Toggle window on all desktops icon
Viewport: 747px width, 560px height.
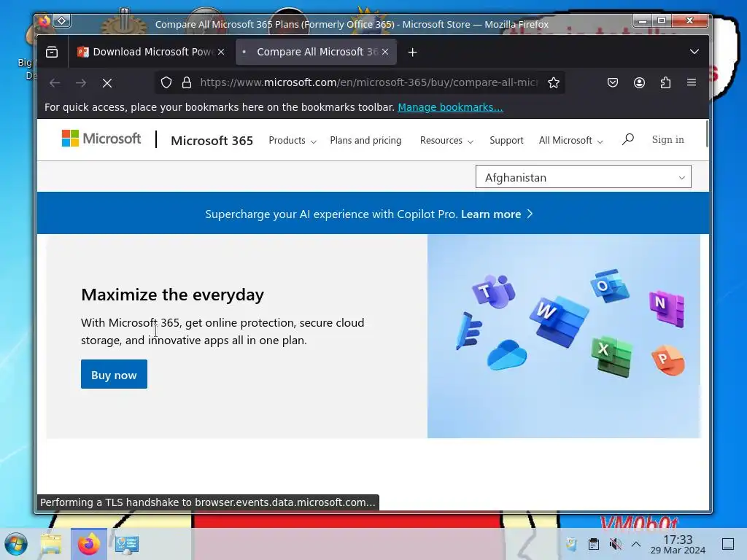(62, 21)
